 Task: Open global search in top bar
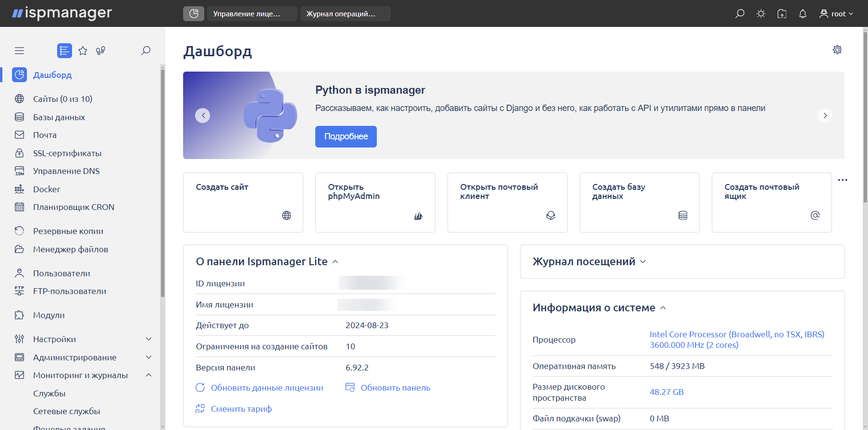pos(740,13)
